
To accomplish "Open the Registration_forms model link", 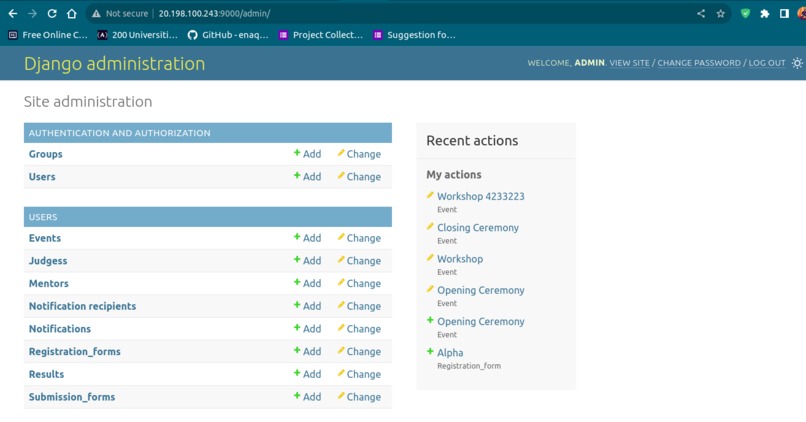I will click(x=75, y=352).
